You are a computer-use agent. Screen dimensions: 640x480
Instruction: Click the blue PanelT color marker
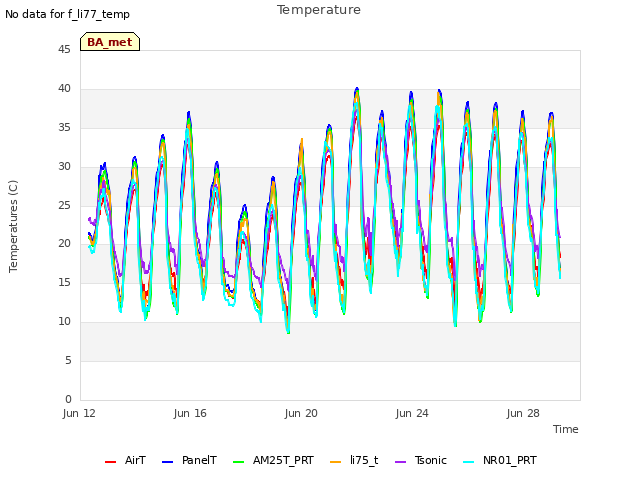(x=167, y=462)
